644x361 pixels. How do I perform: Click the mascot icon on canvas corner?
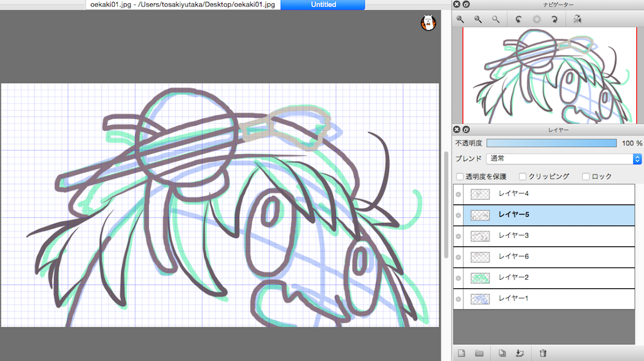point(428,23)
